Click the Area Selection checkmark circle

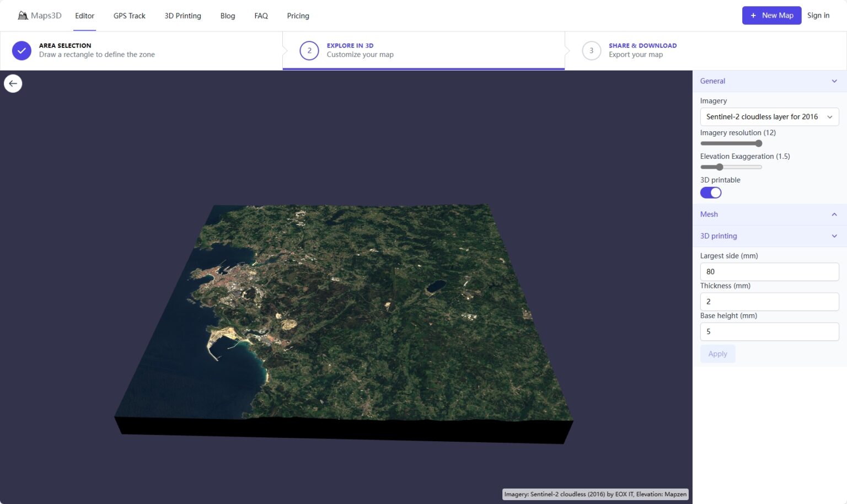[x=21, y=50]
